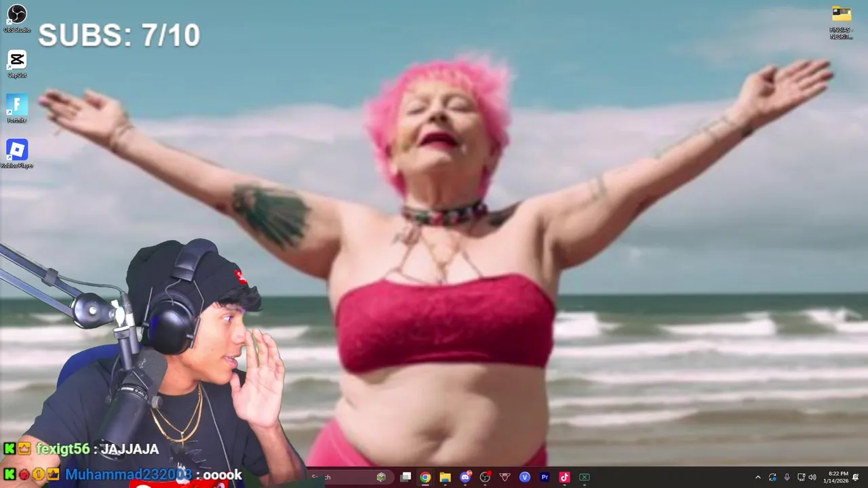
Task: Open File Explorer from the taskbar
Action: point(445,477)
